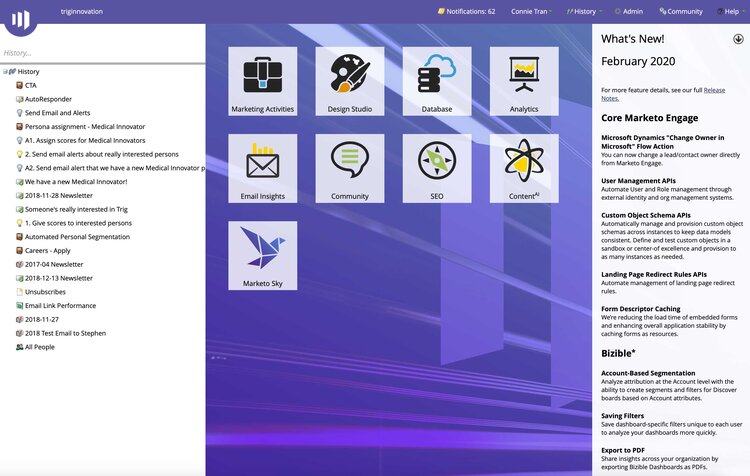Screen dimensions: 750x476
Task: Click the icon for 2018 Test Email to Stephen
Action: point(20,333)
